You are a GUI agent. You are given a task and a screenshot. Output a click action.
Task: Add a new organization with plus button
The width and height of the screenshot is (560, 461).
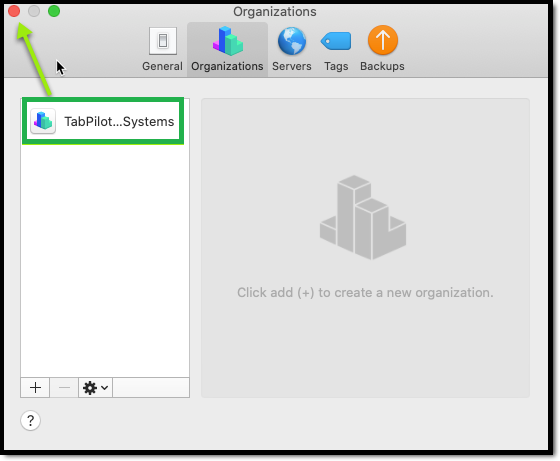(35, 387)
